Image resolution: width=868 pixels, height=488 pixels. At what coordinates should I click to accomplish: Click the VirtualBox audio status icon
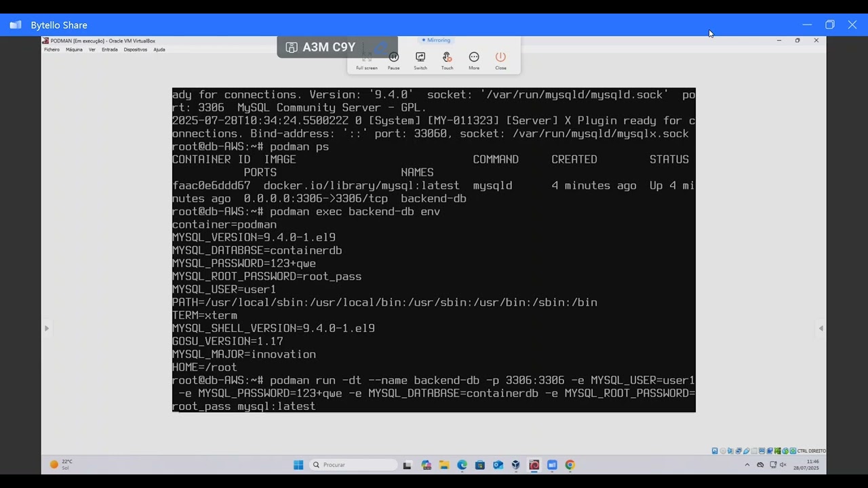pyautogui.click(x=731, y=451)
